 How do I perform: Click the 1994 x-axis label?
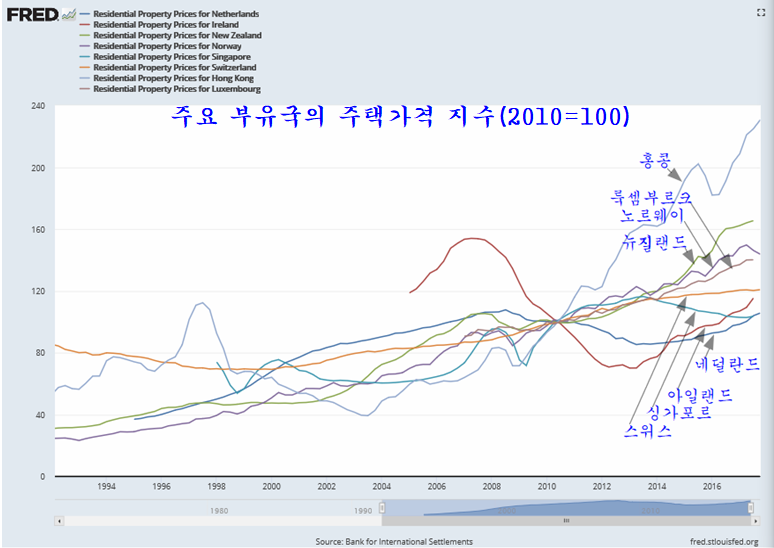pyautogui.click(x=106, y=486)
